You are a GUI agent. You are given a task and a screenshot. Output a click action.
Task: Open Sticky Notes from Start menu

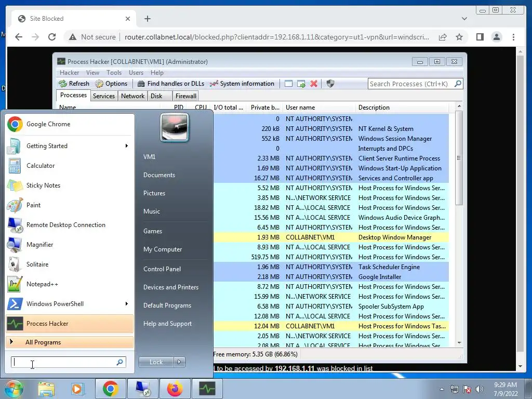69,185
